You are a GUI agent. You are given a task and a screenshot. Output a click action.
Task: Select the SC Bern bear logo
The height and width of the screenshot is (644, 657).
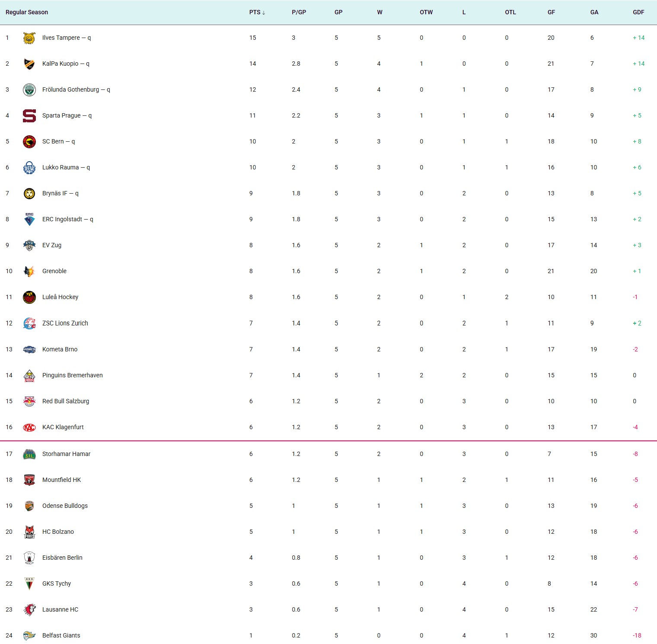29,142
